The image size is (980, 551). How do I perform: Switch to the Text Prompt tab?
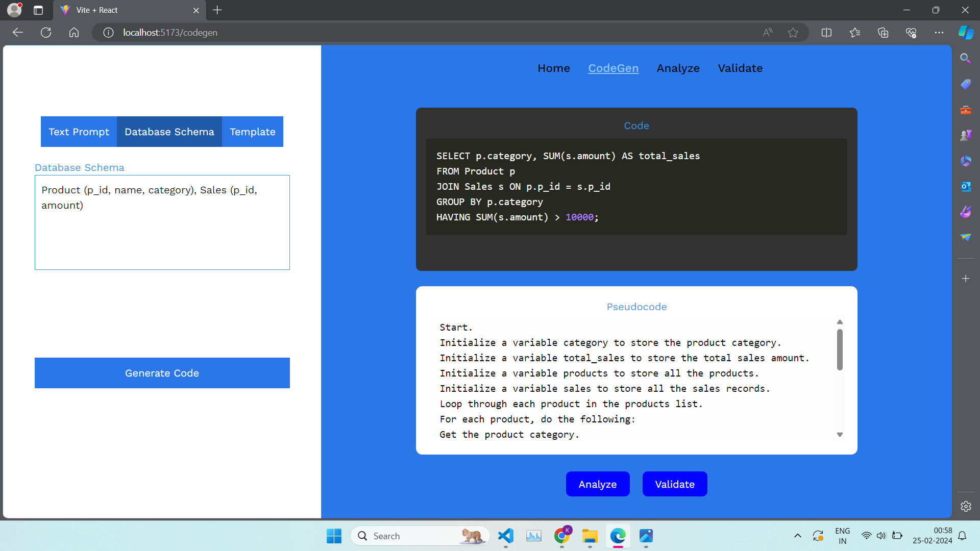point(79,132)
